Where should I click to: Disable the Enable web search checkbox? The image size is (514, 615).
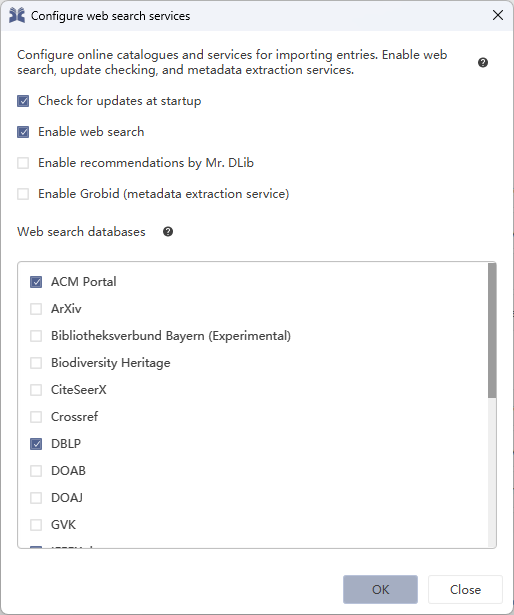23,132
